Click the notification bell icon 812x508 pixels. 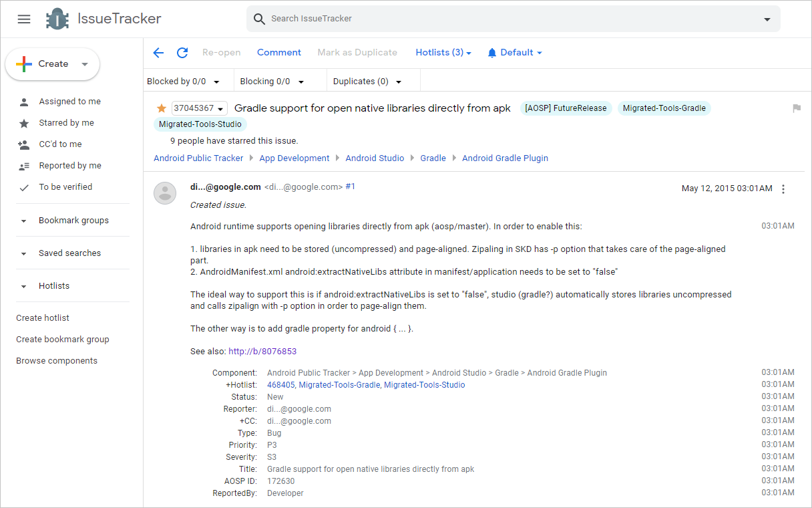point(492,53)
